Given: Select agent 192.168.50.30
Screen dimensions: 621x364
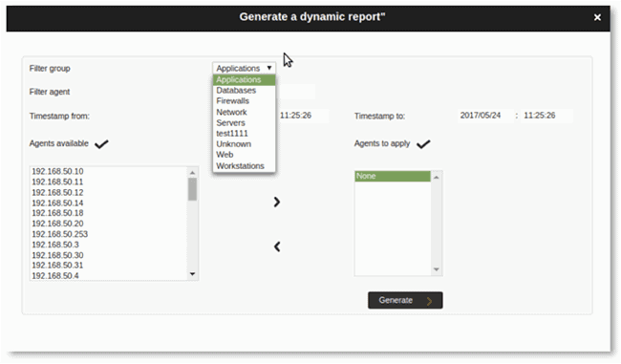Looking at the screenshot, I should [x=109, y=255].
